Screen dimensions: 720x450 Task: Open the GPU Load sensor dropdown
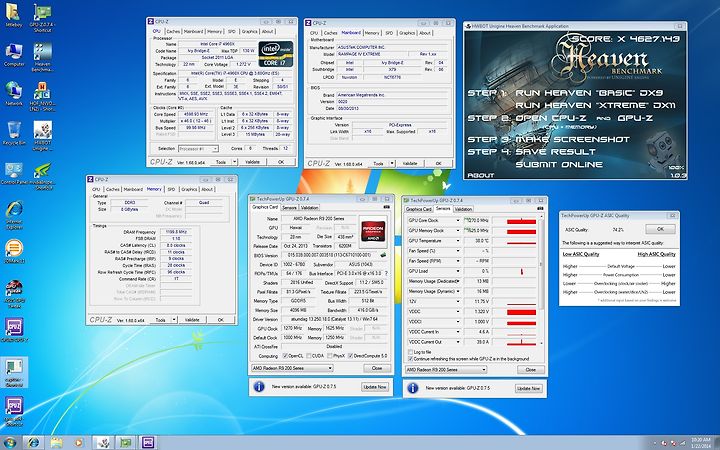[x=457, y=271]
